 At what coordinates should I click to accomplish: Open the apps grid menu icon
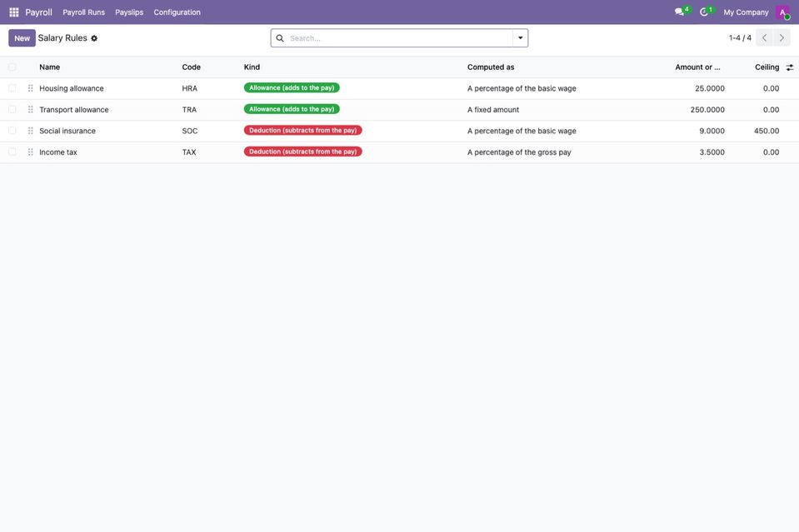coord(14,12)
